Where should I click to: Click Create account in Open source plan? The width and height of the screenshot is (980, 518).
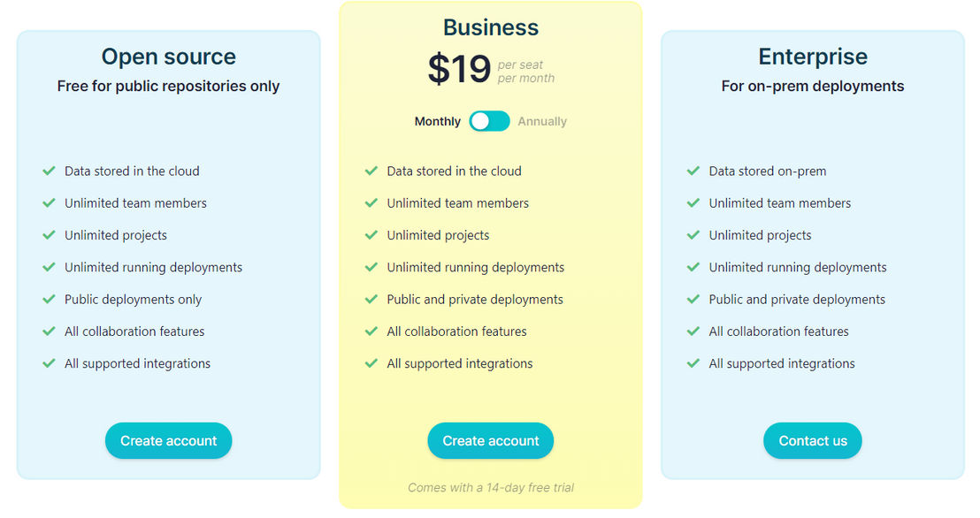coord(168,440)
